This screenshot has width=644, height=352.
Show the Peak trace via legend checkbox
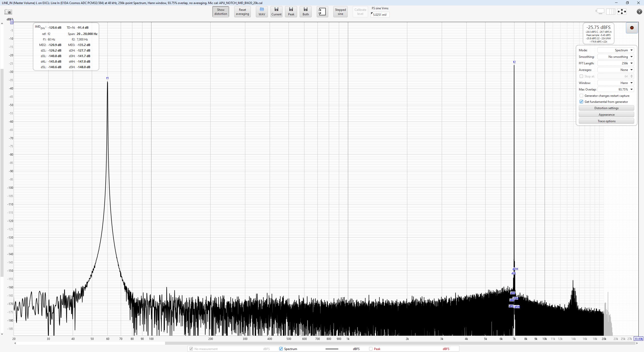coord(371,349)
